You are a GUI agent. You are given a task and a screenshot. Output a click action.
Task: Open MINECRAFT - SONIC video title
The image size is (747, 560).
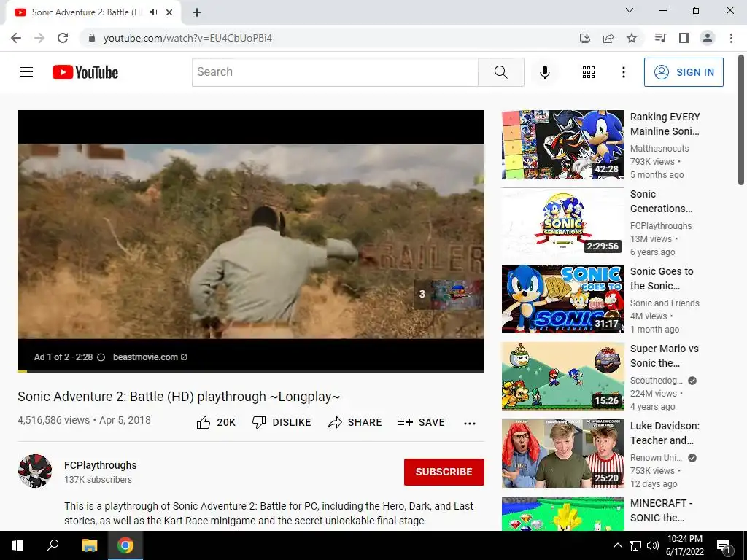pyautogui.click(x=661, y=510)
